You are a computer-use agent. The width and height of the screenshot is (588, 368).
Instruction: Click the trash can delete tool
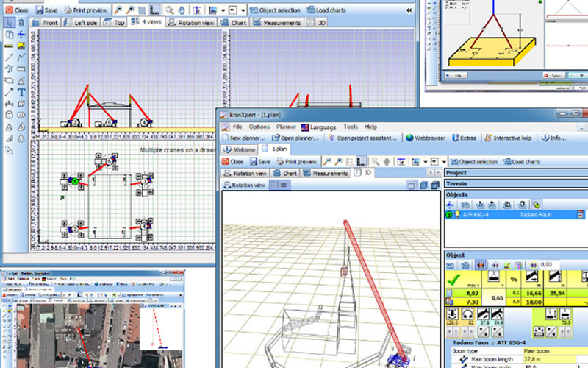[21, 23]
